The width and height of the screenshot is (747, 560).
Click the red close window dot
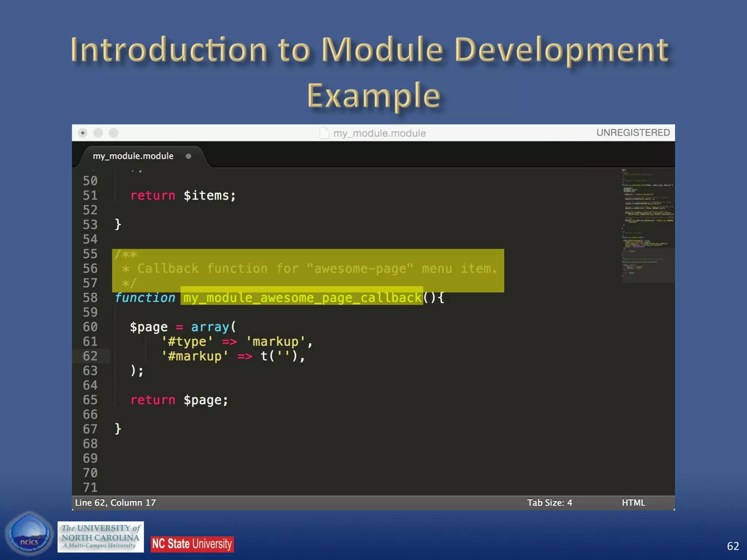tap(83, 133)
